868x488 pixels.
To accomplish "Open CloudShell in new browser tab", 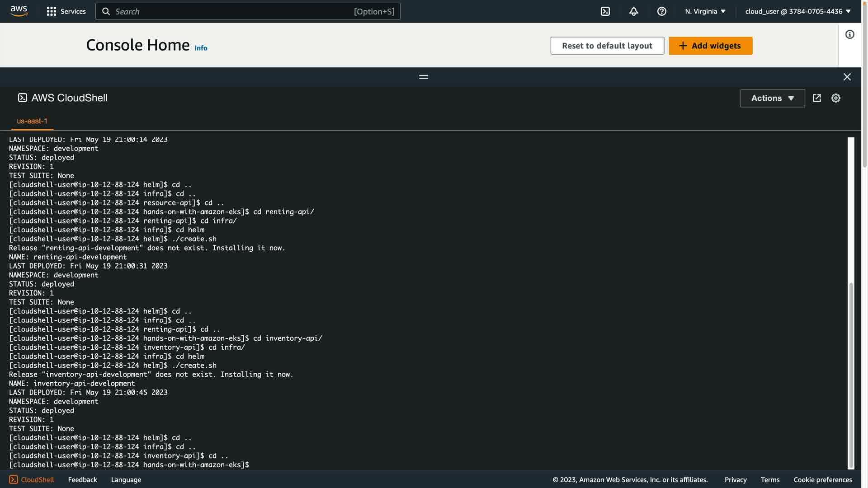I will (816, 98).
